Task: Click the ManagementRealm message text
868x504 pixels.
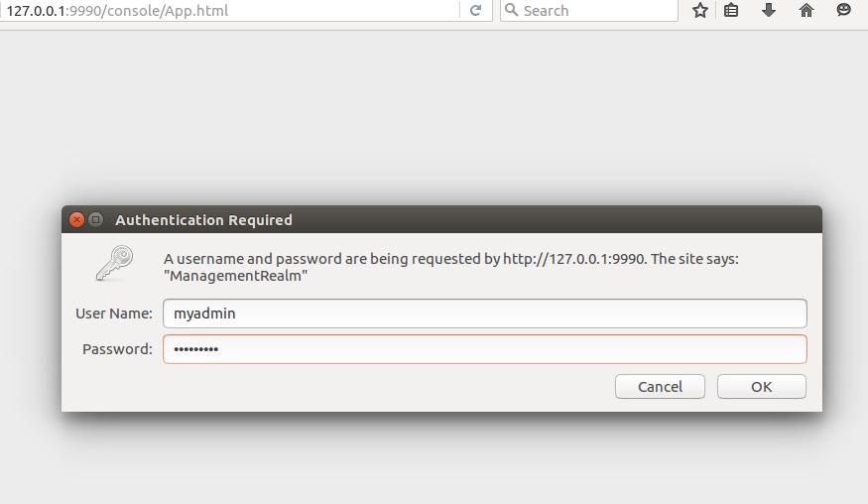Action: pos(235,276)
